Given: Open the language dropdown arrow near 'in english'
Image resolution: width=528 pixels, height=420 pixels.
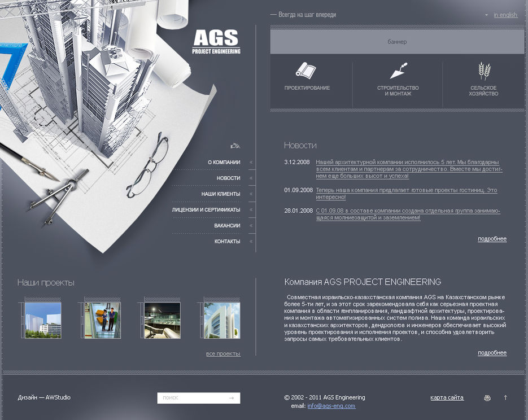Looking at the screenshot, I should [x=486, y=15].
